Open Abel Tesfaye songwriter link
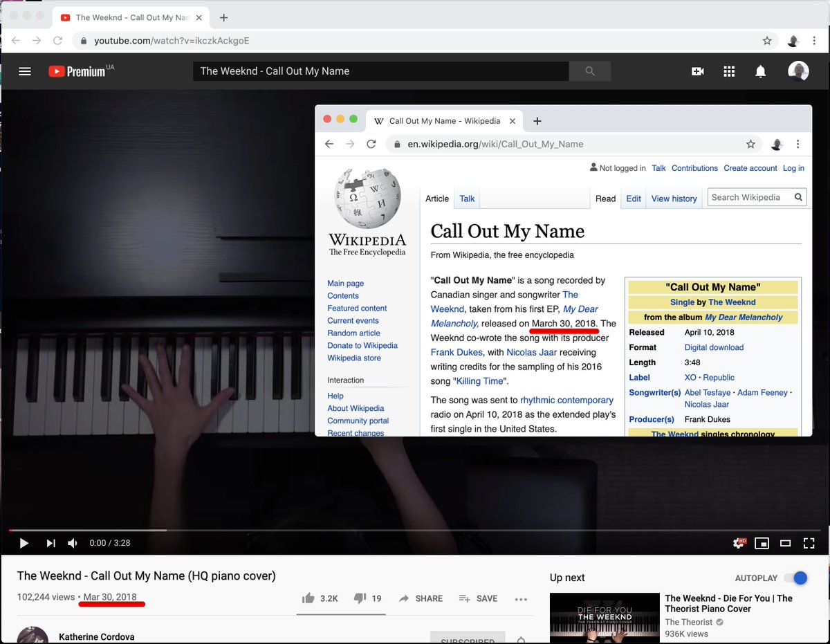This screenshot has height=644, width=830. pos(708,392)
